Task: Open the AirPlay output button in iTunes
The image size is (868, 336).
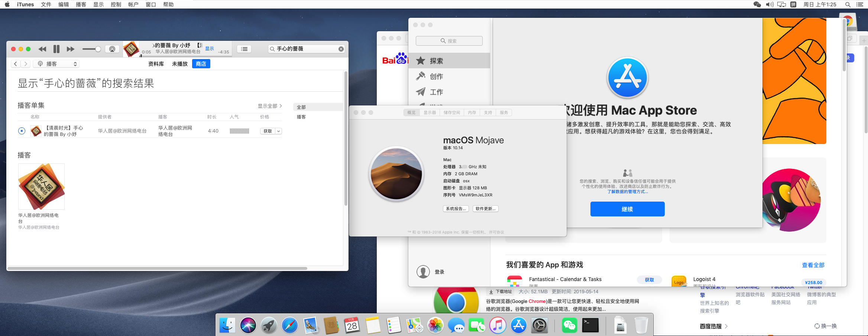Action: click(112, 49)
